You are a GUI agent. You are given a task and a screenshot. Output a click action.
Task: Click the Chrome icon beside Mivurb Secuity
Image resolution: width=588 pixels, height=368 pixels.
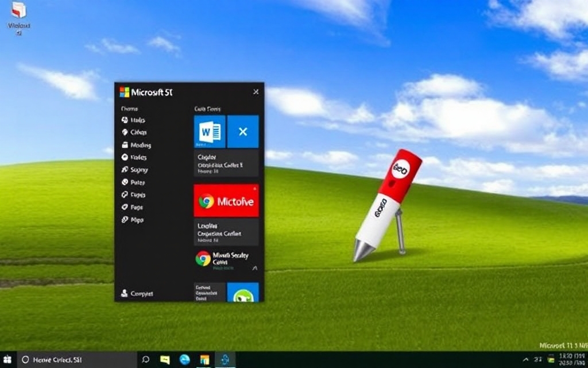coord(203,259)
